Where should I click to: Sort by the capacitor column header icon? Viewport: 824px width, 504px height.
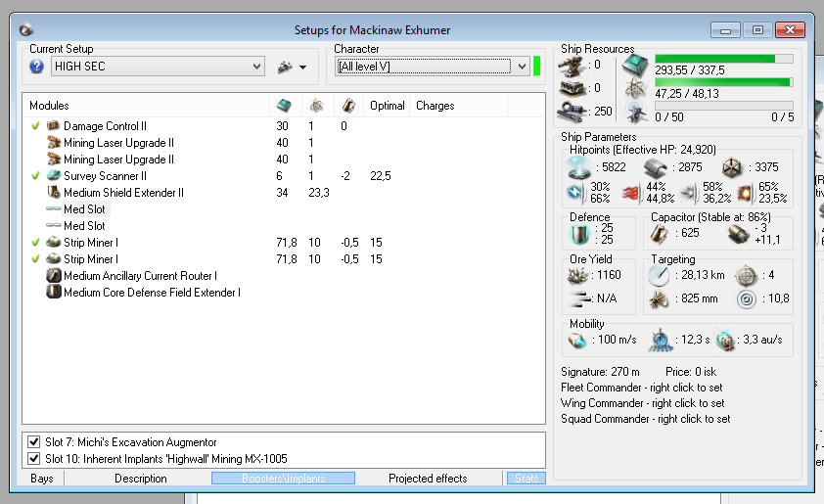pyautogui.click(x=348, y=106)
